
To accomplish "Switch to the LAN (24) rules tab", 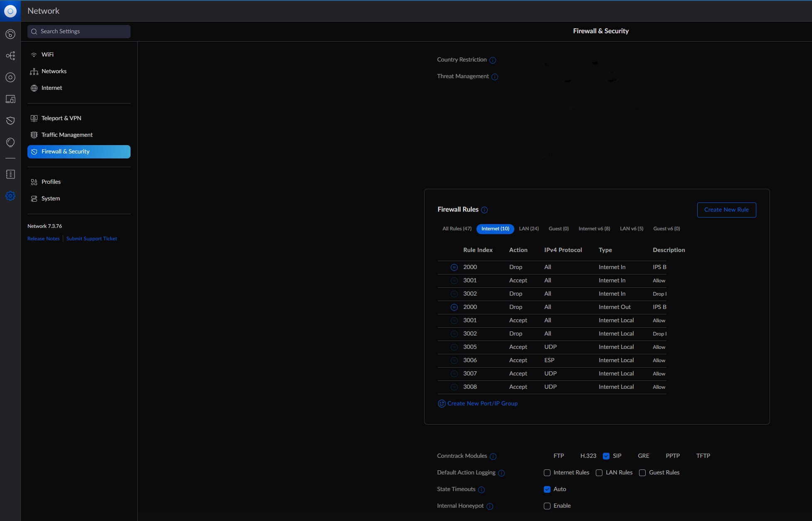I will (x=528, y=229).
